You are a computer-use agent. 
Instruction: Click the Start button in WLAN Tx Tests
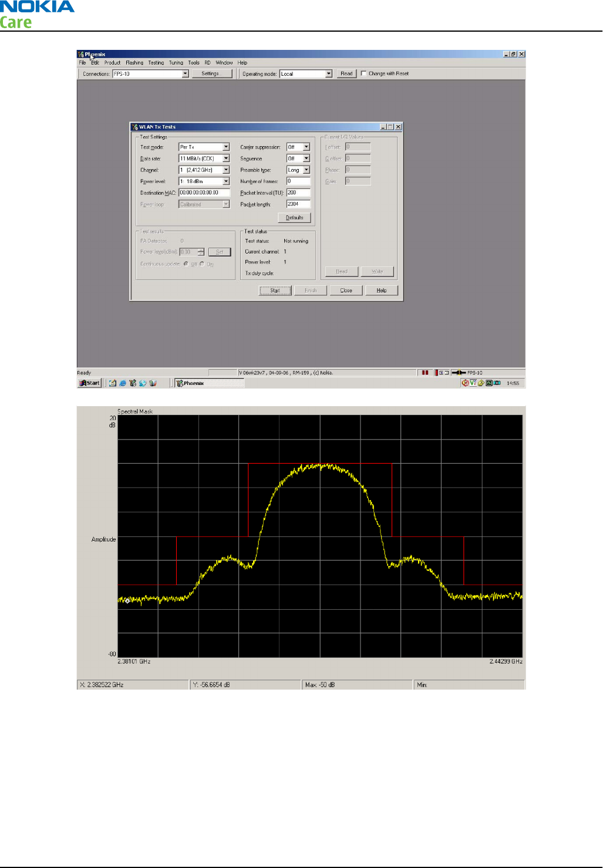click(x=275, y=291)
